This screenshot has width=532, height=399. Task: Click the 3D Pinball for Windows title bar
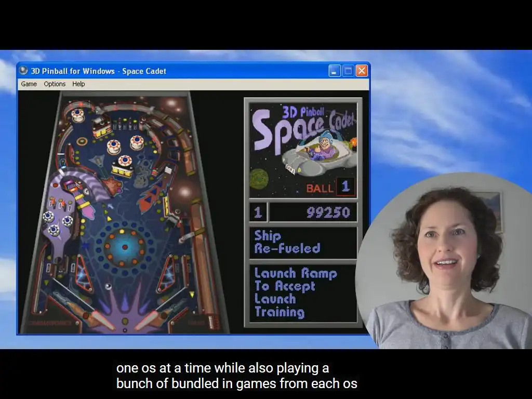(193, 71)
